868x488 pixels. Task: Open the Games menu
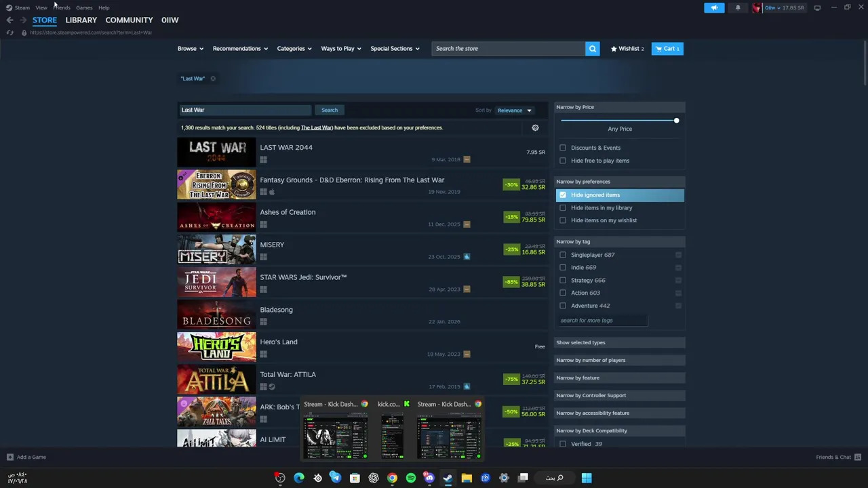click(84, 7)
